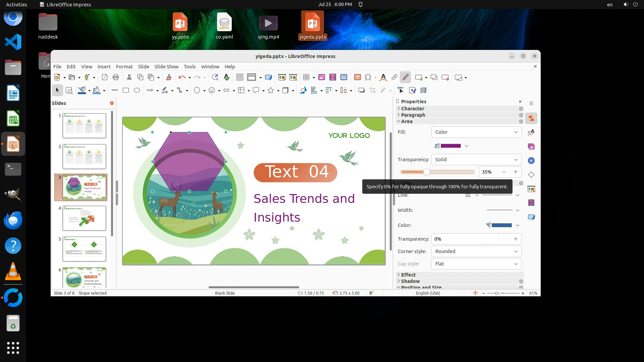Screen dimensions: 644x362
Task: Open the Corner style Rounded dropdown
Action: click(x=476, y=251)
